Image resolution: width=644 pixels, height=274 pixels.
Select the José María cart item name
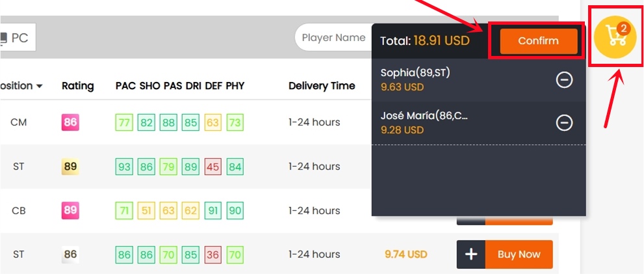coord(424,116)
